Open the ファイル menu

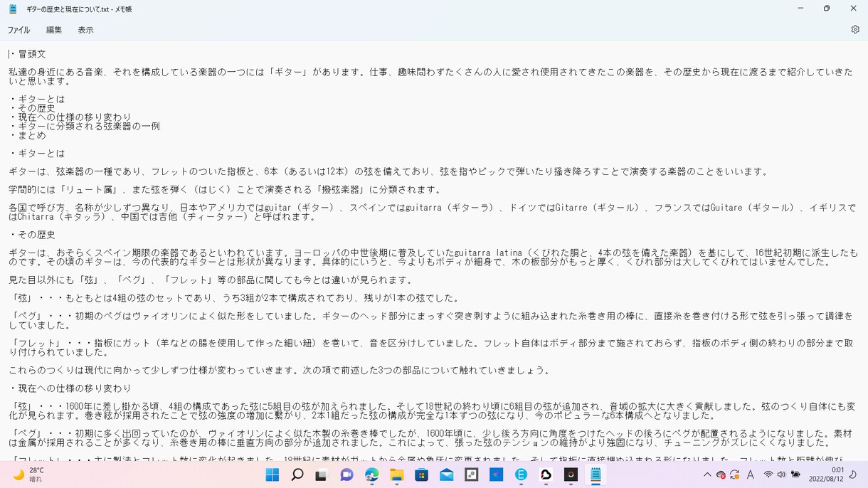(x=18, y=30)
